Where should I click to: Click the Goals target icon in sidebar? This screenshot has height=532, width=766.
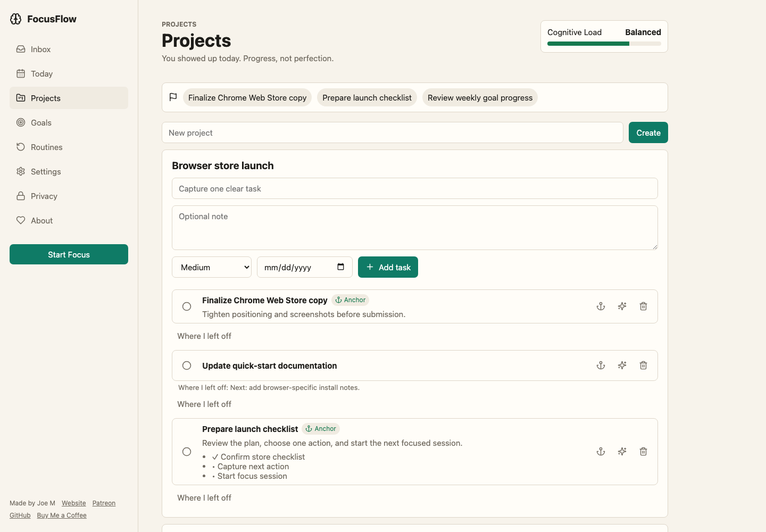[x=21, y=122]
